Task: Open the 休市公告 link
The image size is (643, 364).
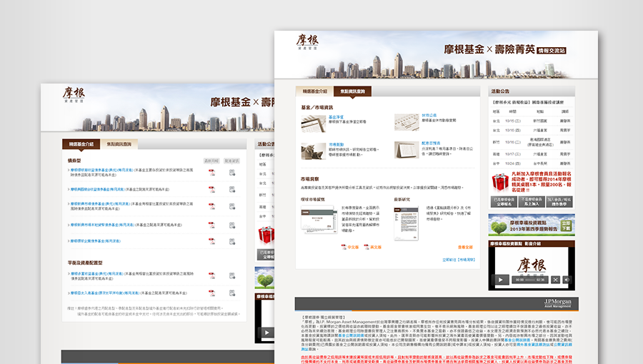Action: click(429, 116)
